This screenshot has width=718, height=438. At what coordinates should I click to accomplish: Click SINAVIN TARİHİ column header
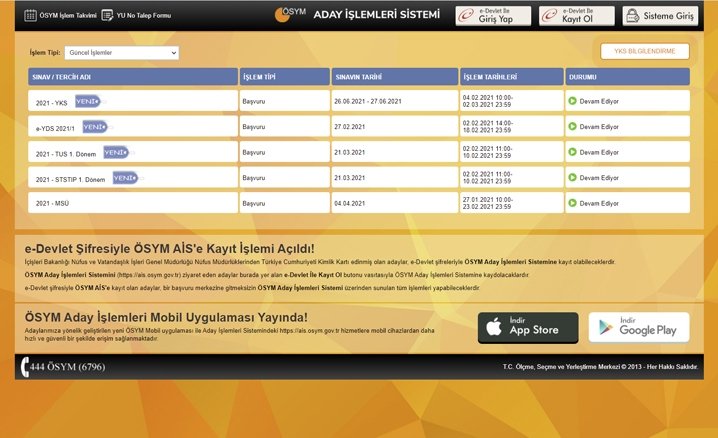[x=395, y=77]
